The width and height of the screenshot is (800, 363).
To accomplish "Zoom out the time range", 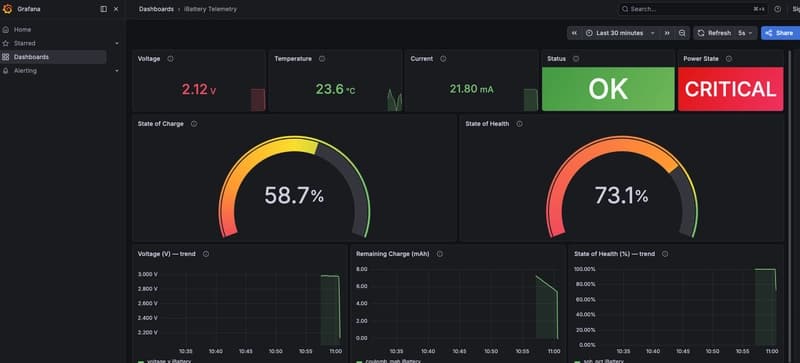I will pos(682,33).
